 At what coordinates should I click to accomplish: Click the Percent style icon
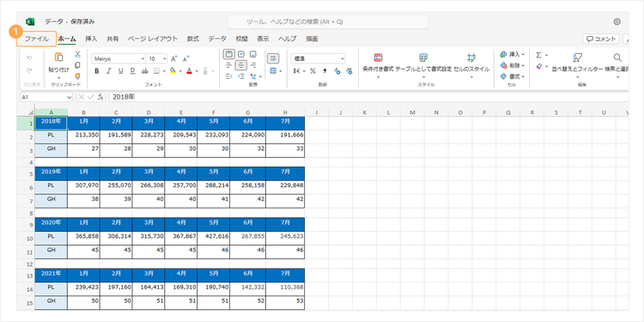point(313,71)
